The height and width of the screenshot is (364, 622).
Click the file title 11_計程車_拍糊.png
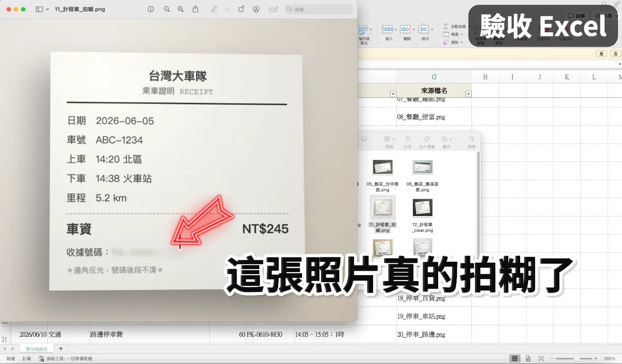[x=80, y=9]
